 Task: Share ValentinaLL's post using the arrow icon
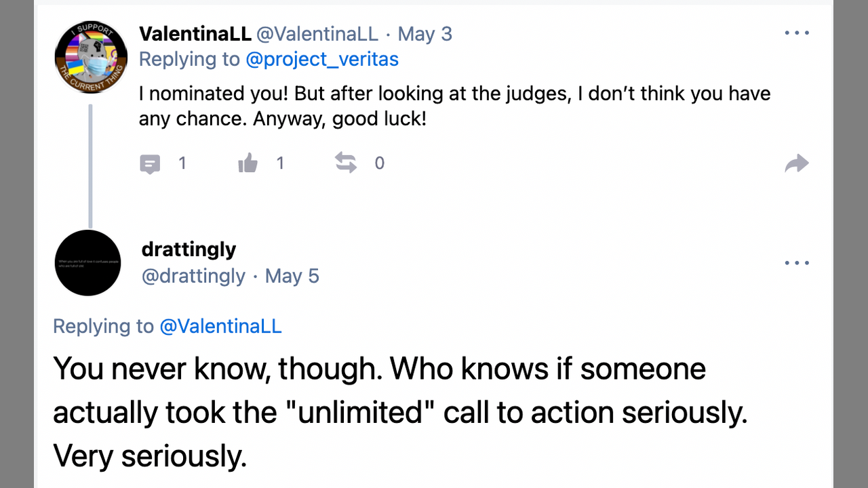point(796,163)
